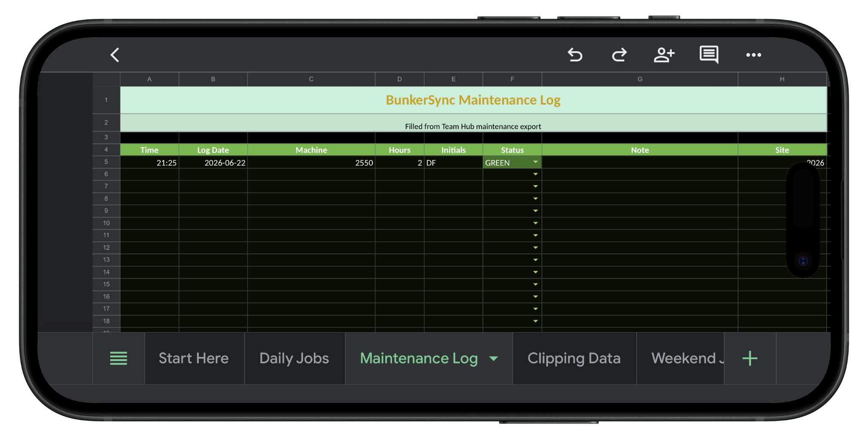Select row 5 header
Viewport: 868px width, 440px height.
[x=106, y=162]
